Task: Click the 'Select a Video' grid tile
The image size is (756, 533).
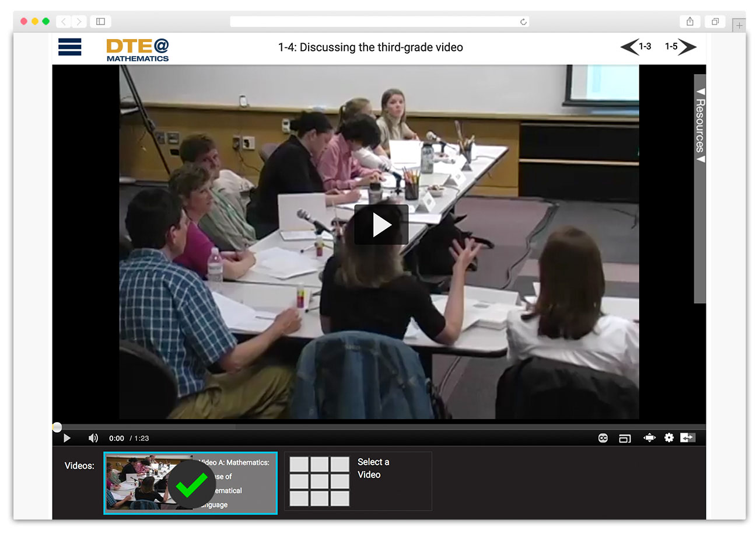Action: 358,481
